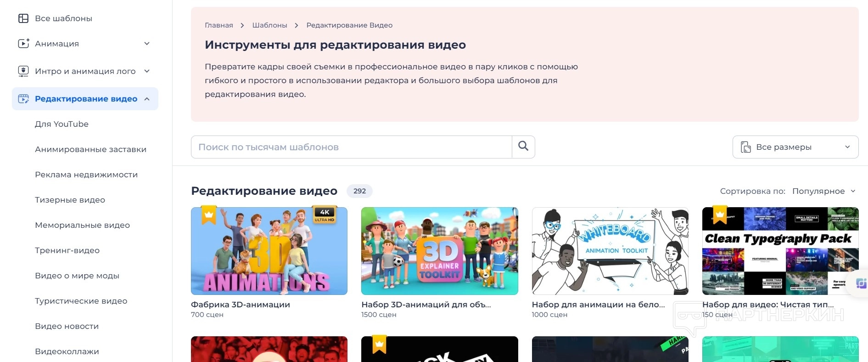Click the Intro and logo animation icon
This screenshot has height=362, width=868.
[x=23, y=71]
